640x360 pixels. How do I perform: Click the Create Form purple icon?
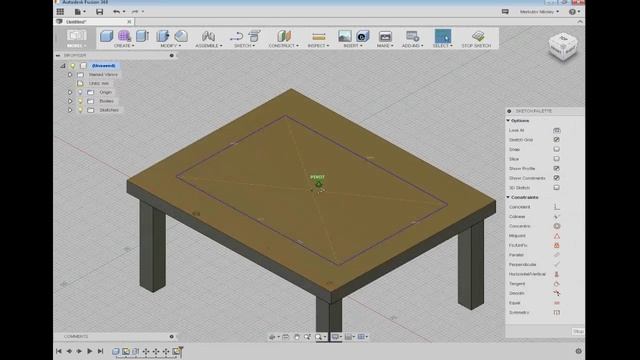coord(124,36)
